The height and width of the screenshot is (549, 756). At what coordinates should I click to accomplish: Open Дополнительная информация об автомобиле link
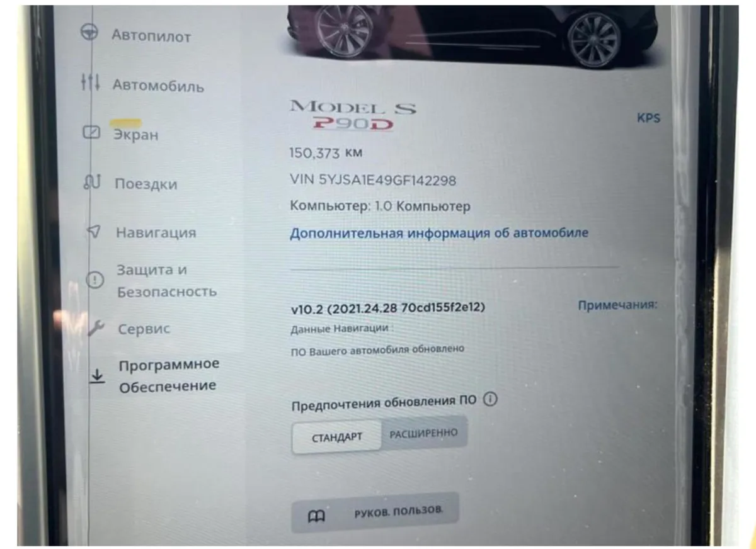[439, 233]
